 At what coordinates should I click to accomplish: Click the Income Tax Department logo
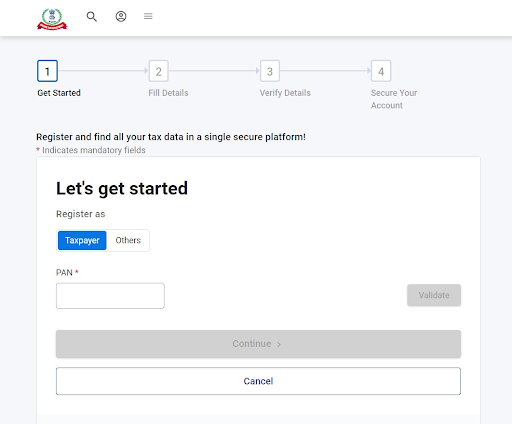pos(52,19)
